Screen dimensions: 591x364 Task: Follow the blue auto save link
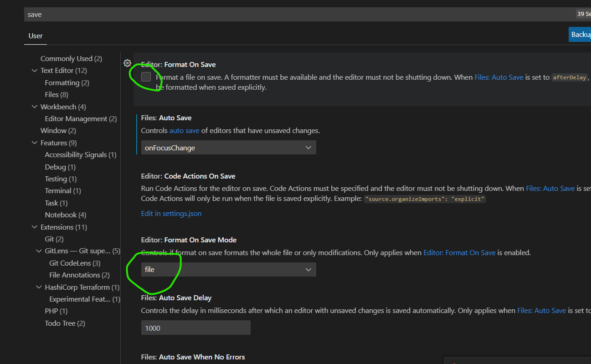184,131
